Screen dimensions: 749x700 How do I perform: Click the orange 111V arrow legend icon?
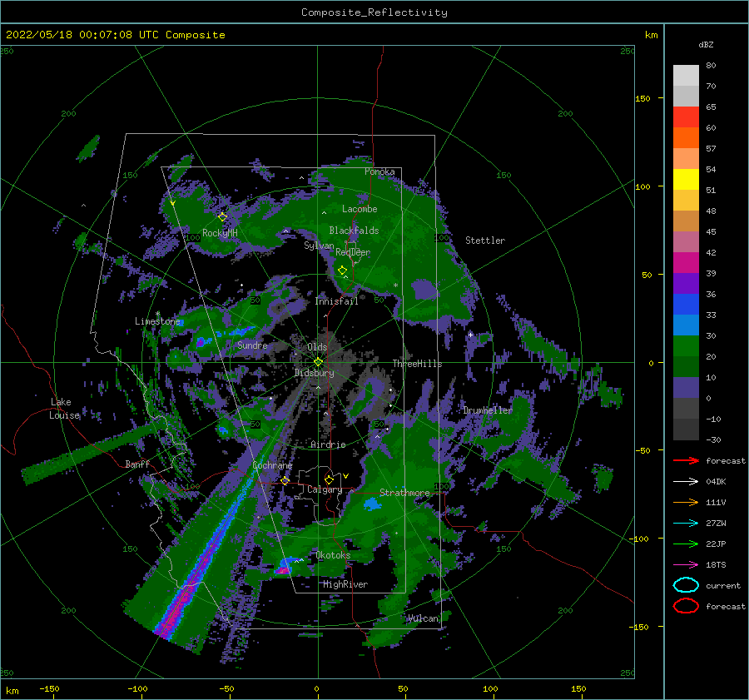686,502
